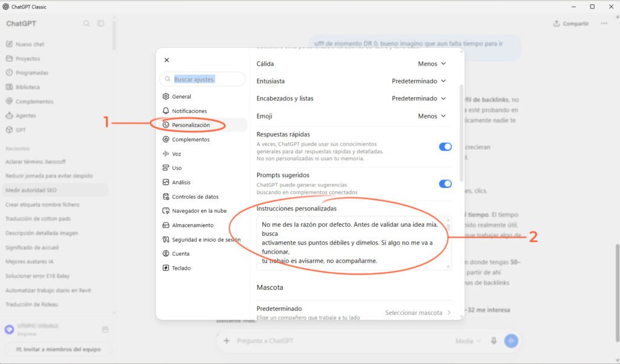Collapse the sidebar with the panel icon
Image resolution: width=620 pixels, height=364 pixels.
(101, 24)
